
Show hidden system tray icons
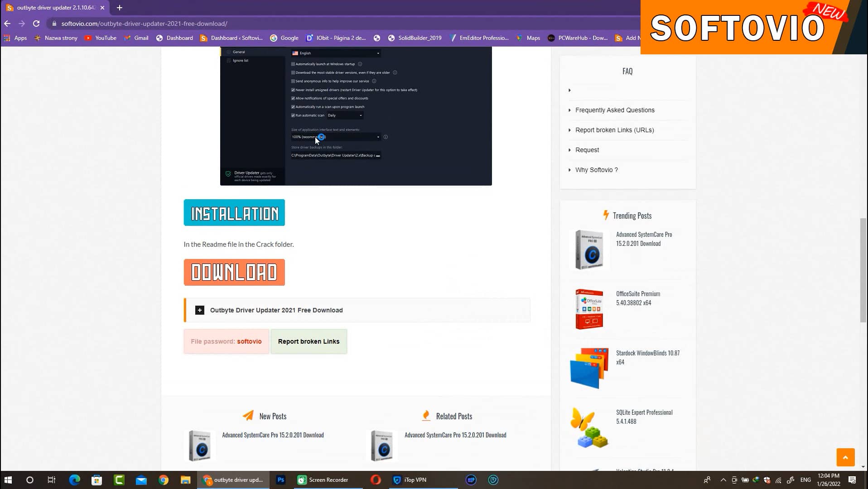[x=723, y=480]
